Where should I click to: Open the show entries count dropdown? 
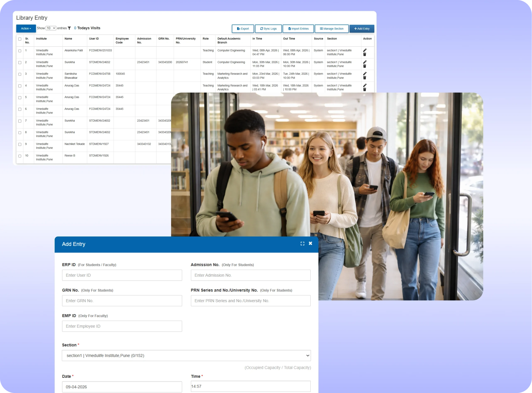(51, 28)
